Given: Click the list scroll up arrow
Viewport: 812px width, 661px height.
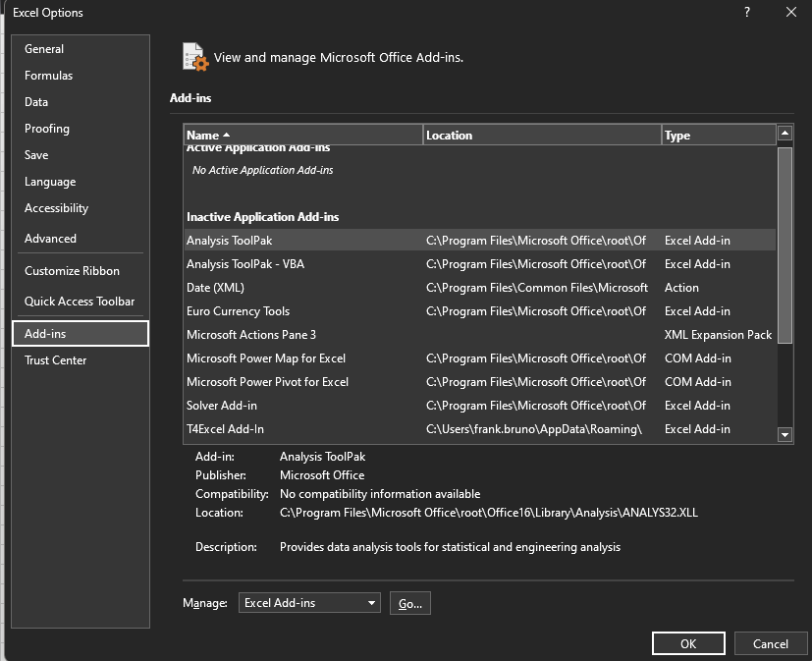Looking at the screenshot, I should click(x=785, y=133).
